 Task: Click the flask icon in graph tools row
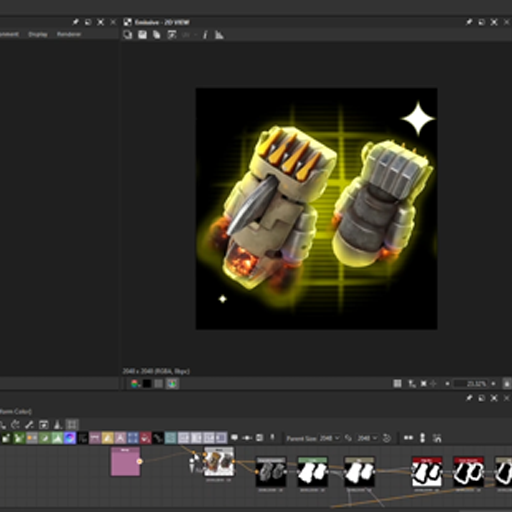[x=58, y=425]
